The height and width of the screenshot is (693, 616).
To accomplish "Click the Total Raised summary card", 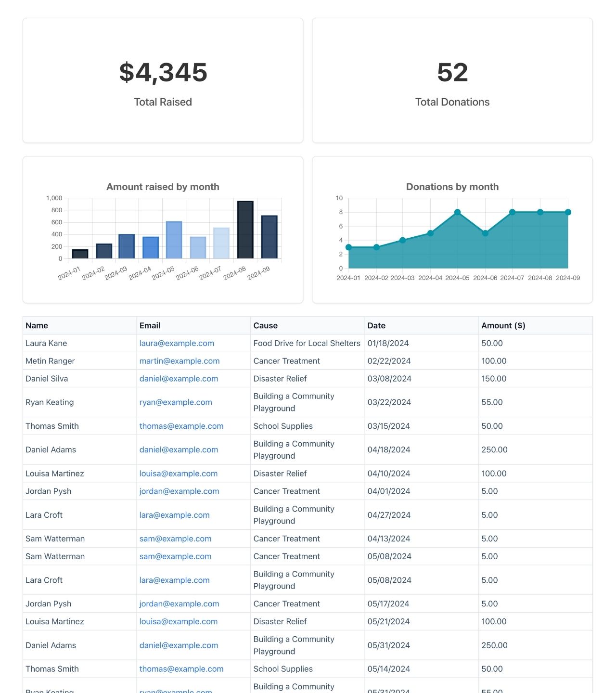I will tap(163, 79).
